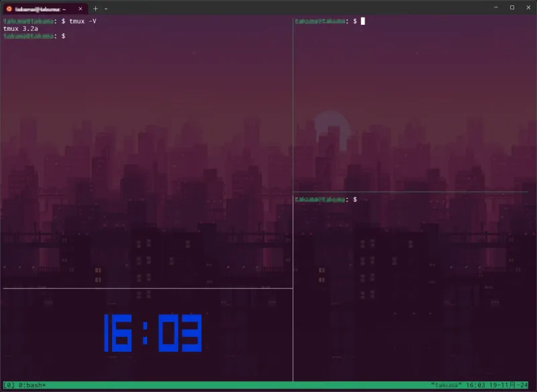Click the tmux -V command text
This screenshot has height=392, width=537.
click(x=82, y=21)
